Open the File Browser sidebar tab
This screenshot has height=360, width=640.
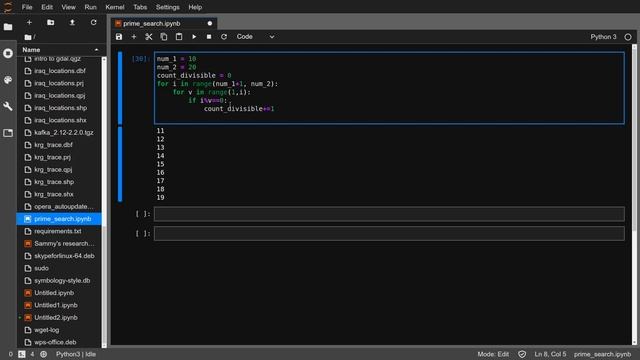[8, 27]
